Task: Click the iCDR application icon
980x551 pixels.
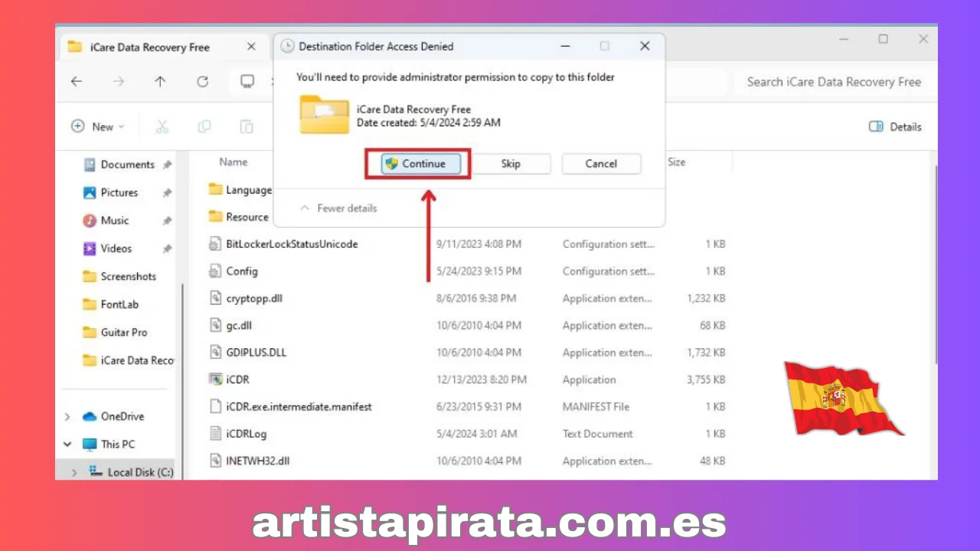Action: [x=215, y=380]
